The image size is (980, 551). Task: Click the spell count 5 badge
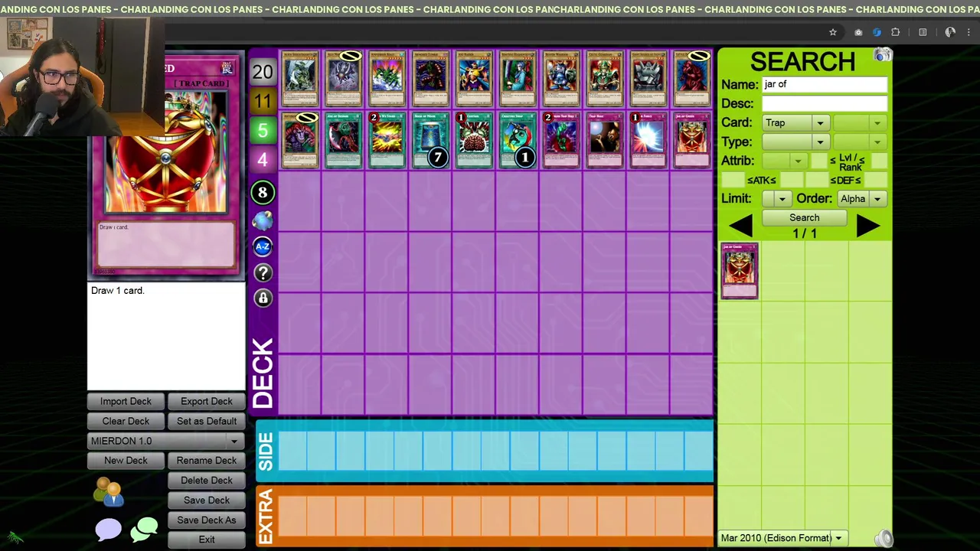[263, 131]
